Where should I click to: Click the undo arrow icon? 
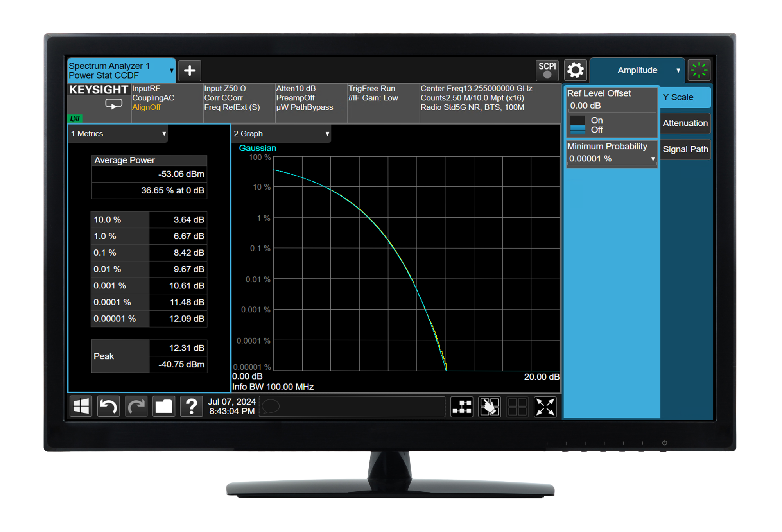click(x=108, y=407)
